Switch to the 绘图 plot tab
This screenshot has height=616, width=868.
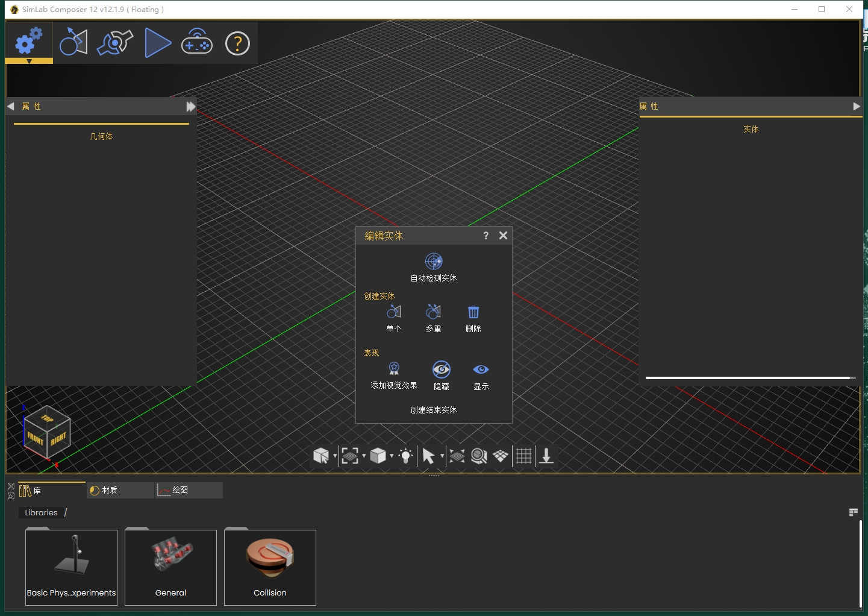coord(189,491)
